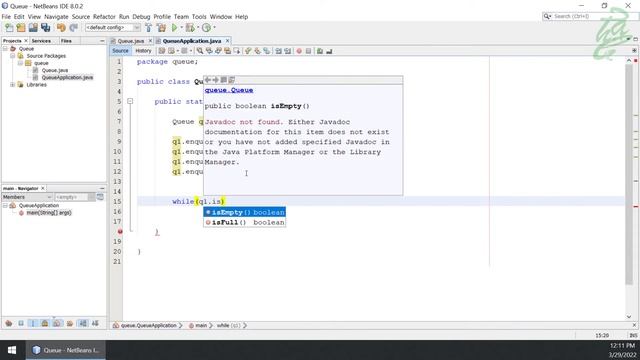Click the Clean and Build Project icon
Viewport: 640px width, 360px height.
161,28
